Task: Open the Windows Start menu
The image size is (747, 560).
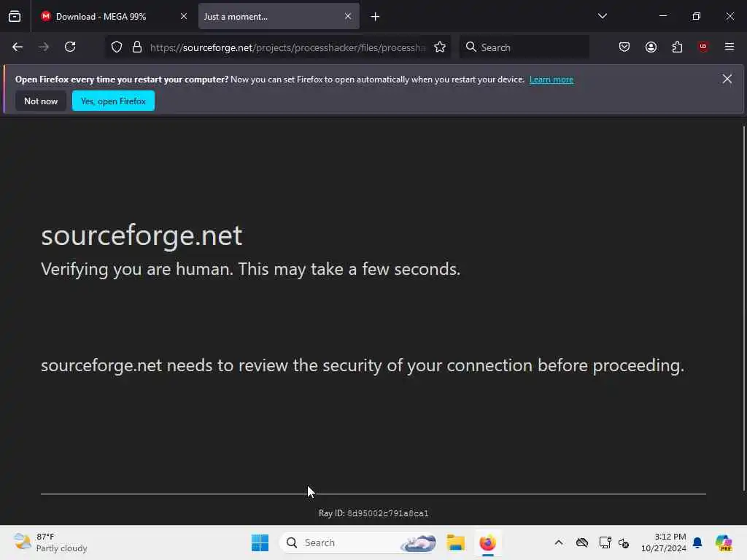Action: (260, 542)
